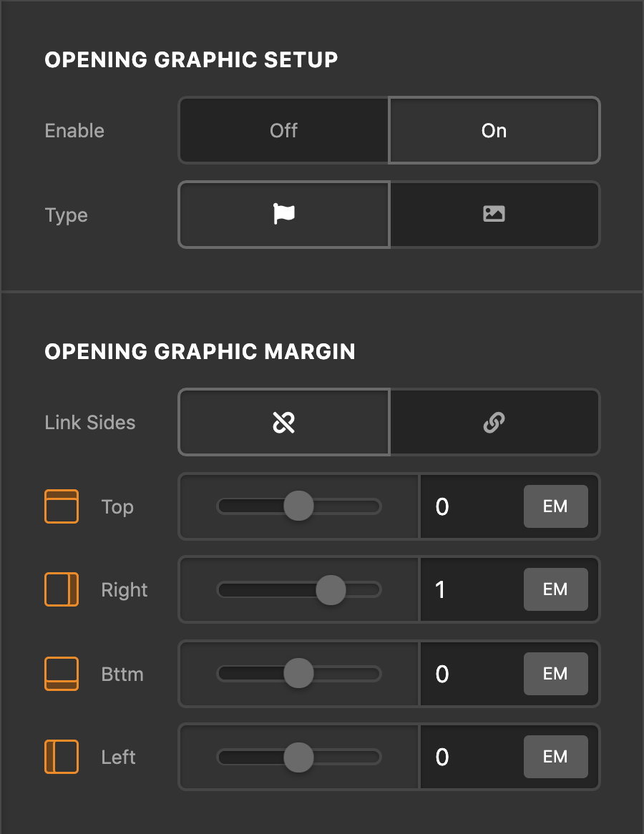The width and height of the screenshot is (644, 834).
Task: Select the image icon for opening graphic type
Action: pos(494,215)
